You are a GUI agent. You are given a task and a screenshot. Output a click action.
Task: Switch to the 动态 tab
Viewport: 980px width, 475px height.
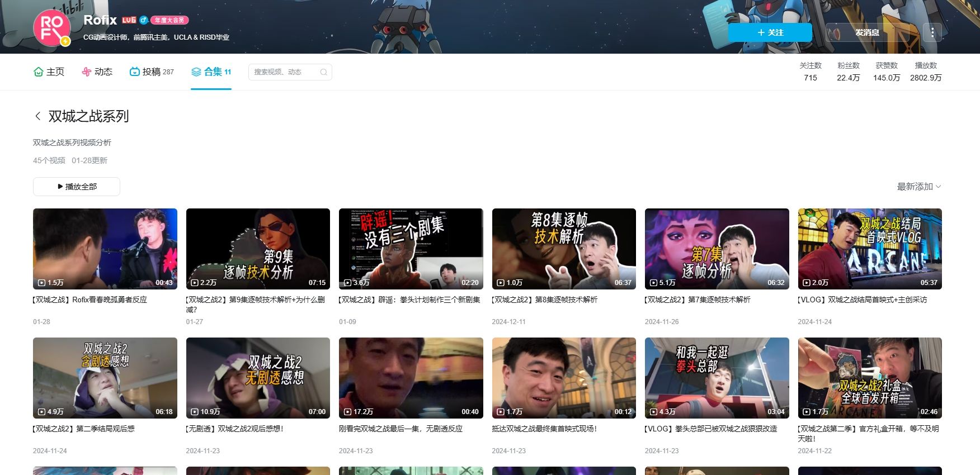coord(97,72)
